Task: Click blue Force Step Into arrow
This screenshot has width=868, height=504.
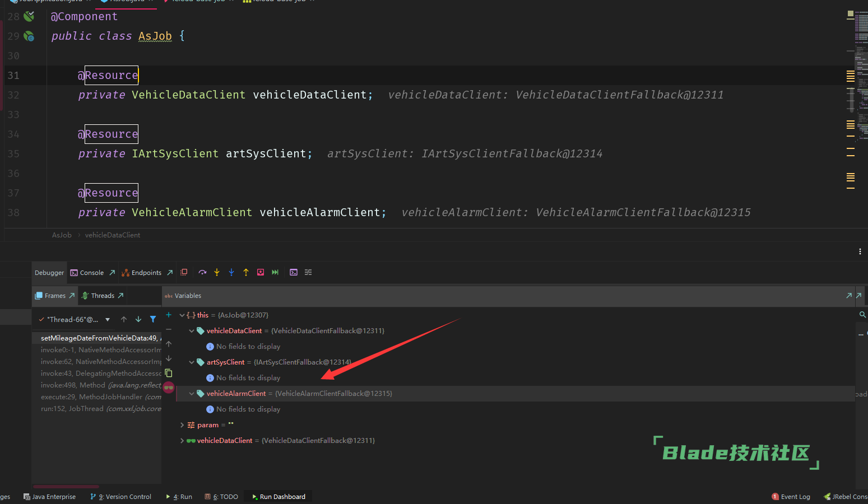Action: (x=231, y=272)
